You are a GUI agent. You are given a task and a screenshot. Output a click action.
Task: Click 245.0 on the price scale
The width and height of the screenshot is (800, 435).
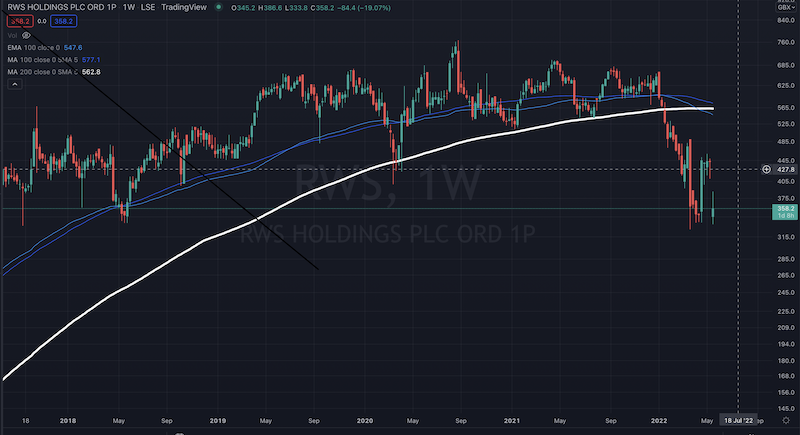786,293
